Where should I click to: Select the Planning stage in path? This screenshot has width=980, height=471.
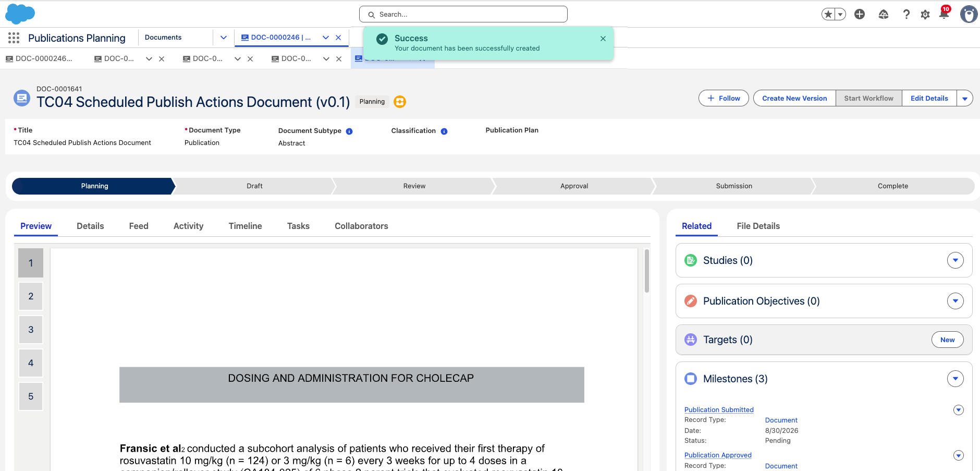(x=94, y=186)
